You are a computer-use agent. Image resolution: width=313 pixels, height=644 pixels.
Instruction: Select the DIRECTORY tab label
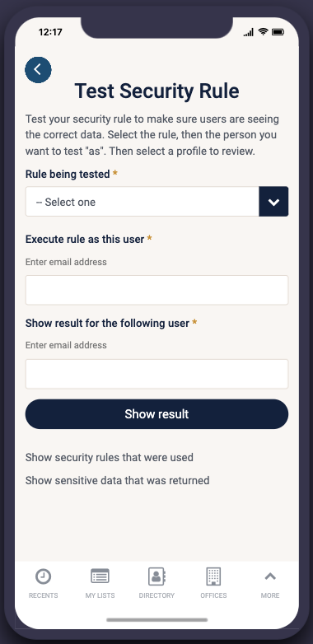pyautogui.click(x=156, y=595)
